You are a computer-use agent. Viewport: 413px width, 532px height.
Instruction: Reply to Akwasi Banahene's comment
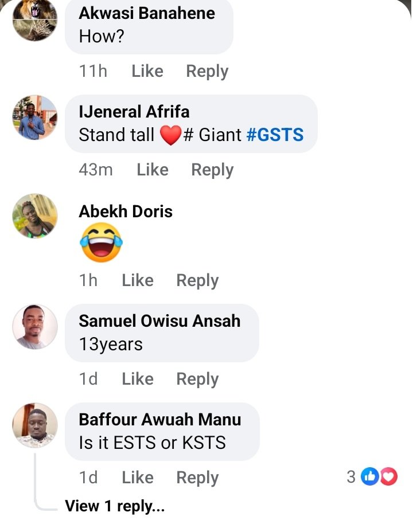207,72
